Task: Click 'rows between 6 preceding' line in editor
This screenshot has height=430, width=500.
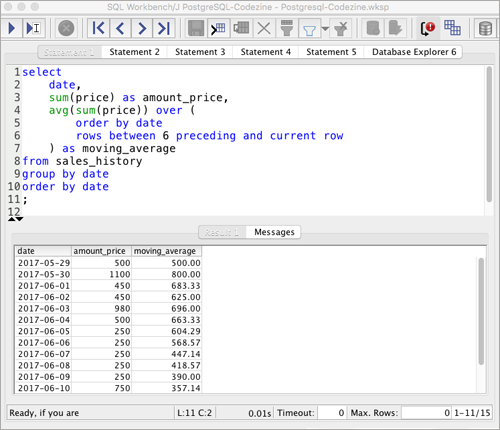Action: [x=209, y=136]
